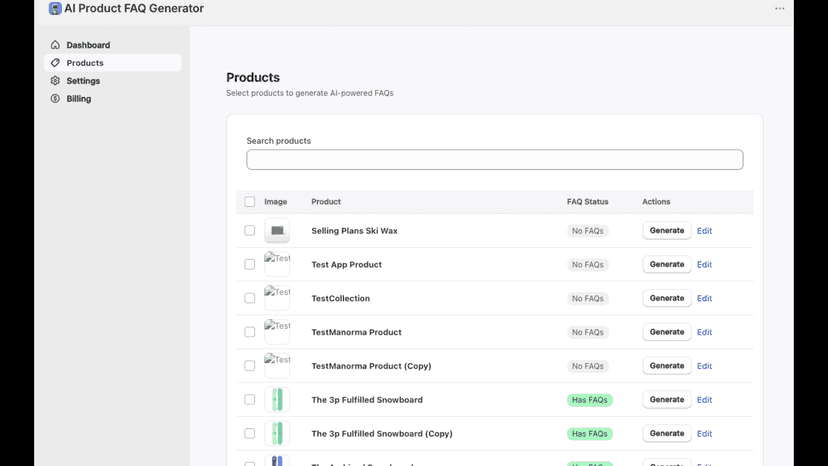
Task: Open the three-dot more options menu
Action: [779, 8]
